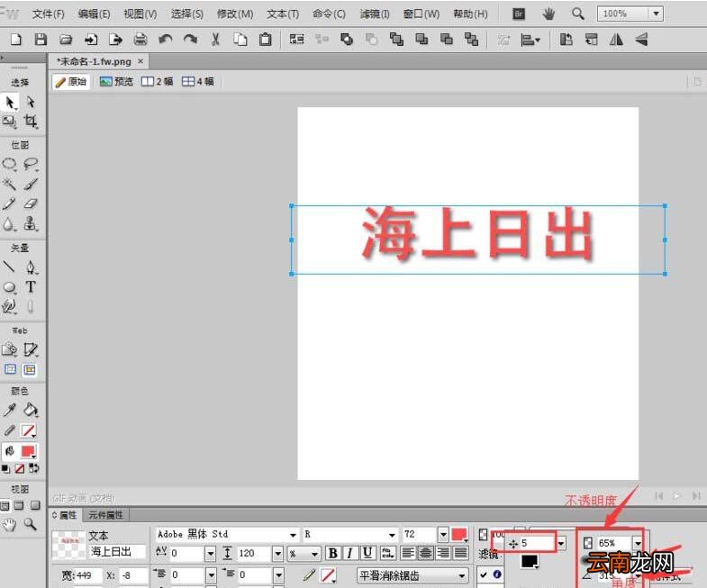This screenshot has height=588, width=707.
Task: Select the Pencil tool
Action: tap(10, 204)
